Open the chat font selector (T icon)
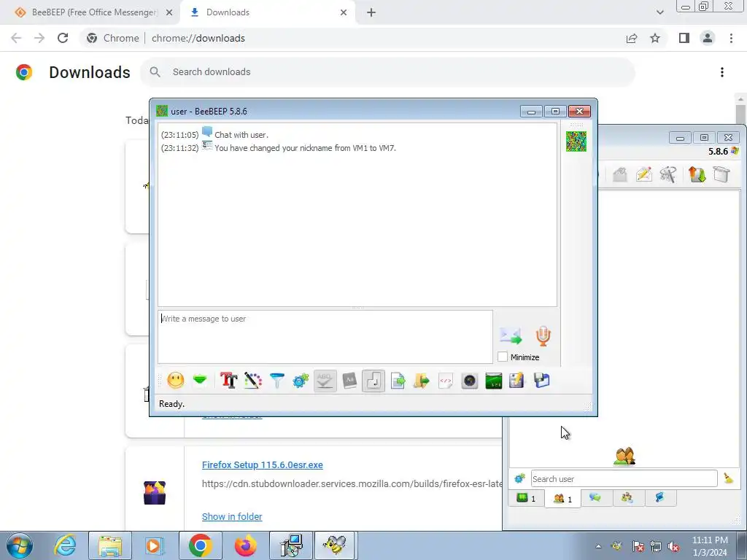 228,381
